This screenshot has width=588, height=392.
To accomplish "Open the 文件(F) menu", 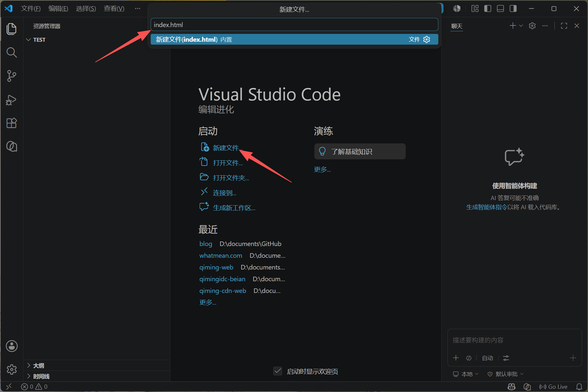I will pos(31,8).
